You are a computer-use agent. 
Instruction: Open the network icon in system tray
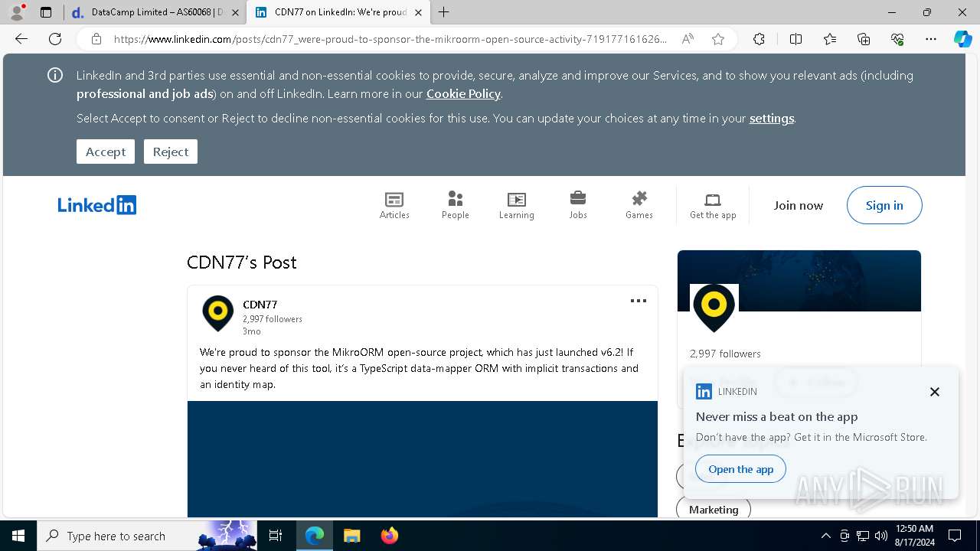coord(863,536)
